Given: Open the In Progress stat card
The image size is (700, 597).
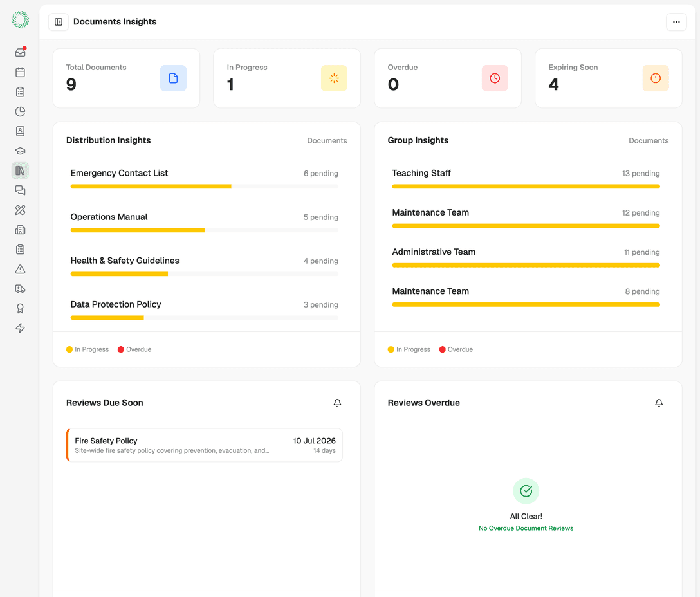Looking at the screenshot, I should [x=287, y=78].
